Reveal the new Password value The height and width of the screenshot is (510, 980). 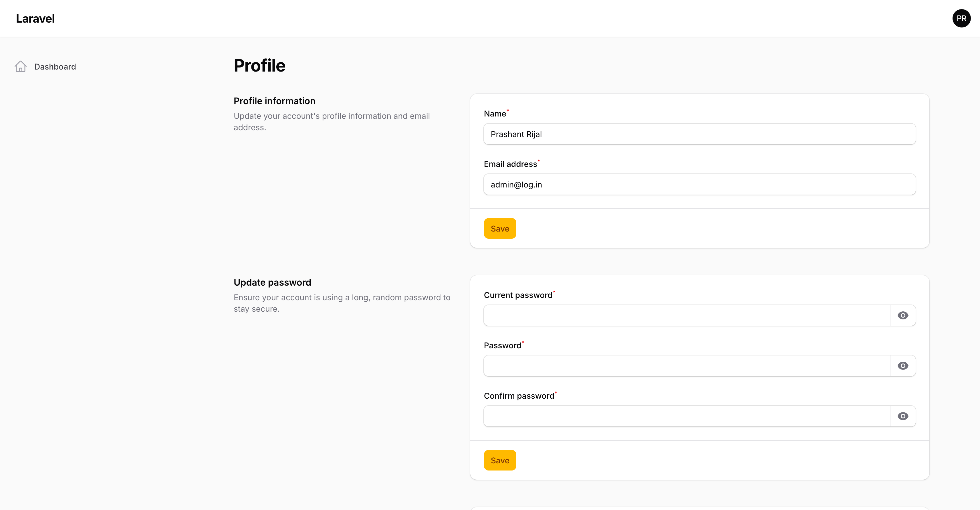[903, 366]
